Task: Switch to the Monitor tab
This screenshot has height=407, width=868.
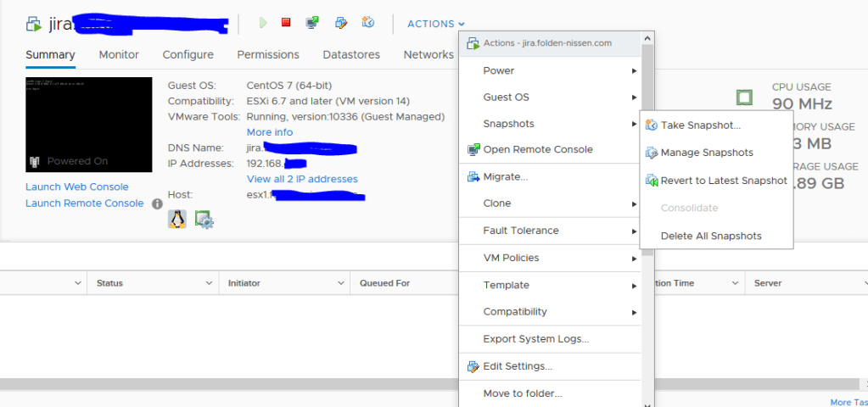Action: click(119, 54)
